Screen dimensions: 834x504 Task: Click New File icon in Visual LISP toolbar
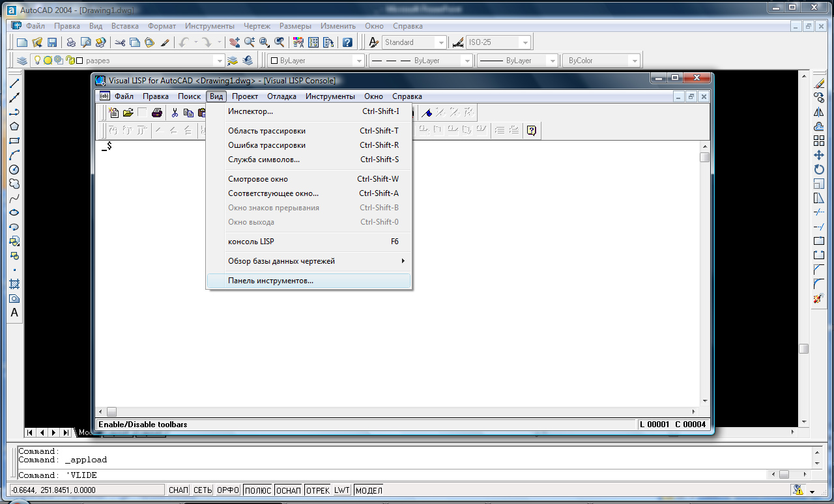(x=114, y=113)
